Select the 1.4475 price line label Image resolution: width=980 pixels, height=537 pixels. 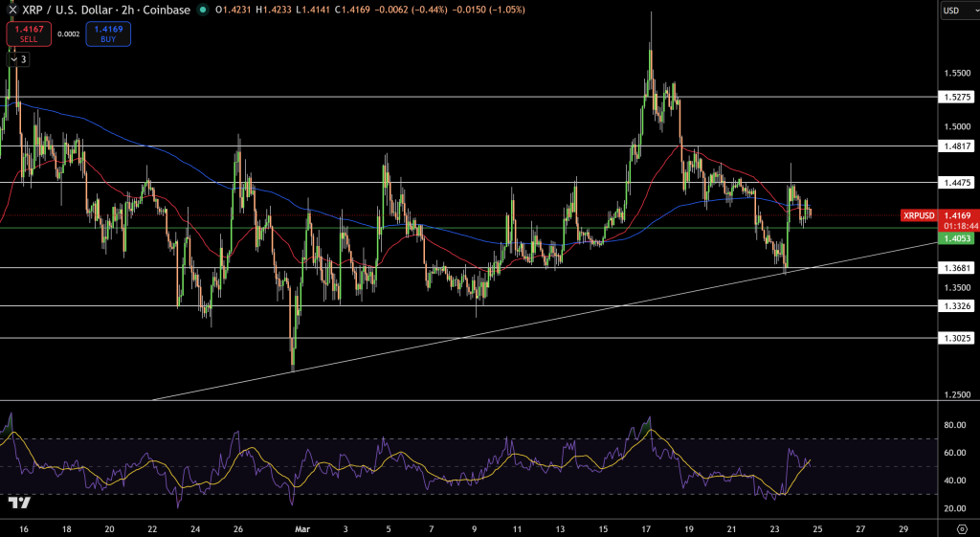pos(956,183)
